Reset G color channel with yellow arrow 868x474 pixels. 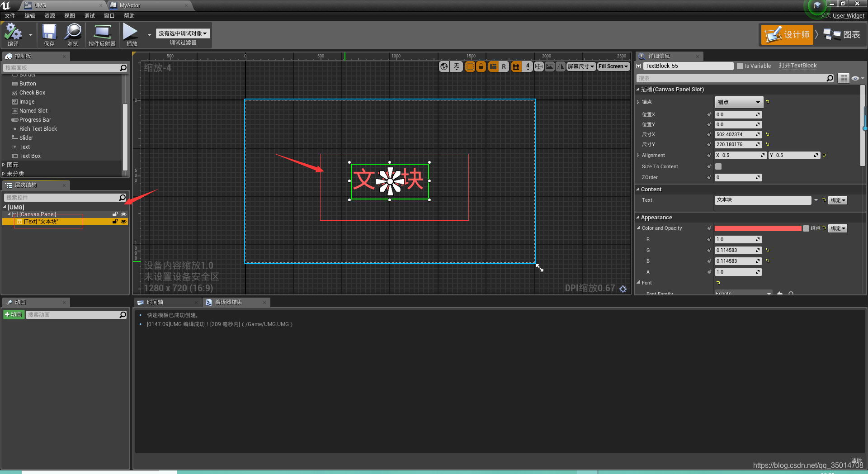click(x=768, y=250)
